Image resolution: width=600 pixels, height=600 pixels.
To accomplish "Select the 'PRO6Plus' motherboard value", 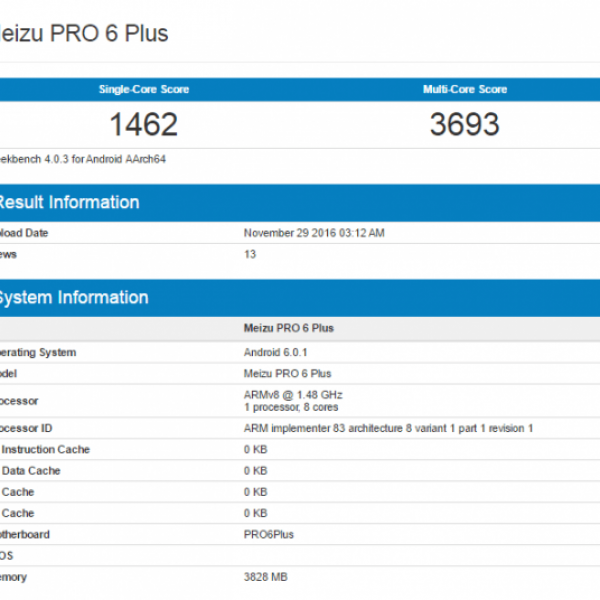I will tap(269, 535).
